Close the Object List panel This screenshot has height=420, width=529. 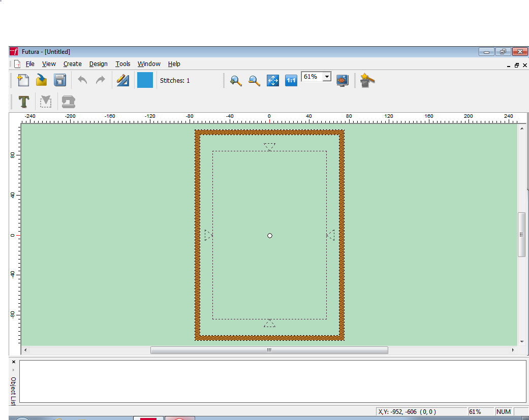pyautogui.click(x=14, y=362)
